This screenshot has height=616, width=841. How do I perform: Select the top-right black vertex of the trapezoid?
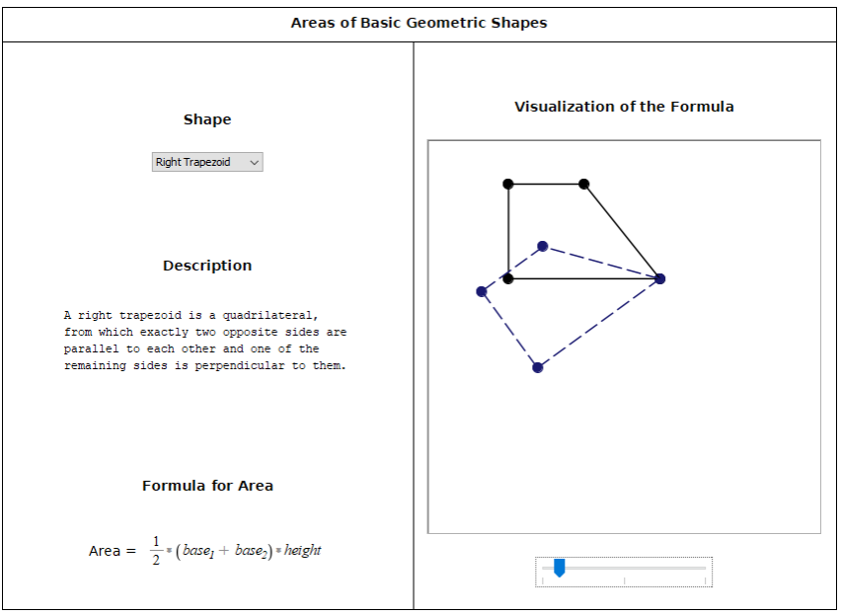pyautogui.click(x=584, y=184)
